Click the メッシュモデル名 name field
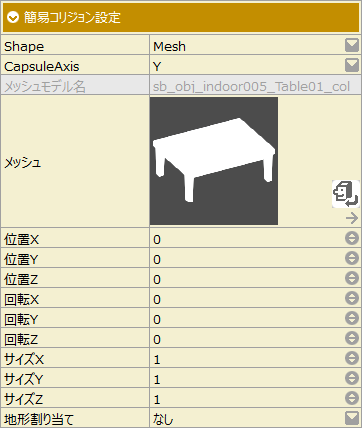The image size is (362, 428). [255, 86]
